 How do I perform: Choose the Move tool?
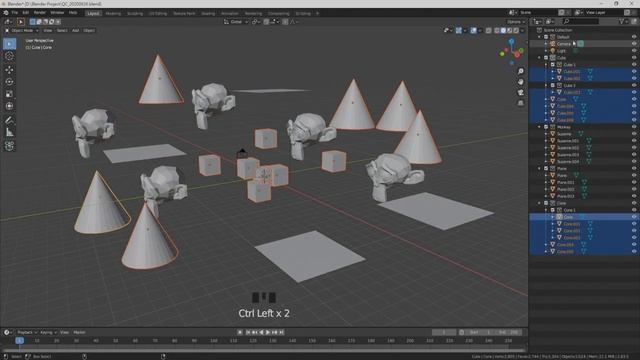pyautogui.click(x=9, y=70)
